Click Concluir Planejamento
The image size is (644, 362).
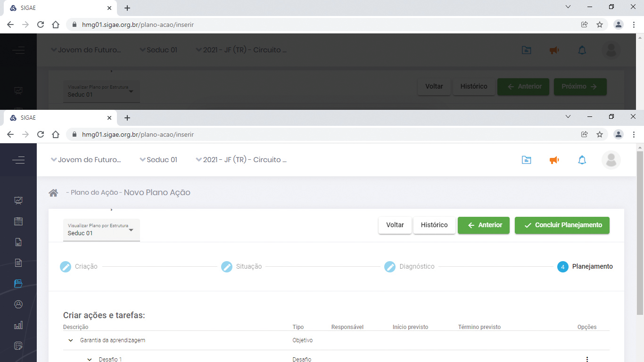[x=562, y=225]
